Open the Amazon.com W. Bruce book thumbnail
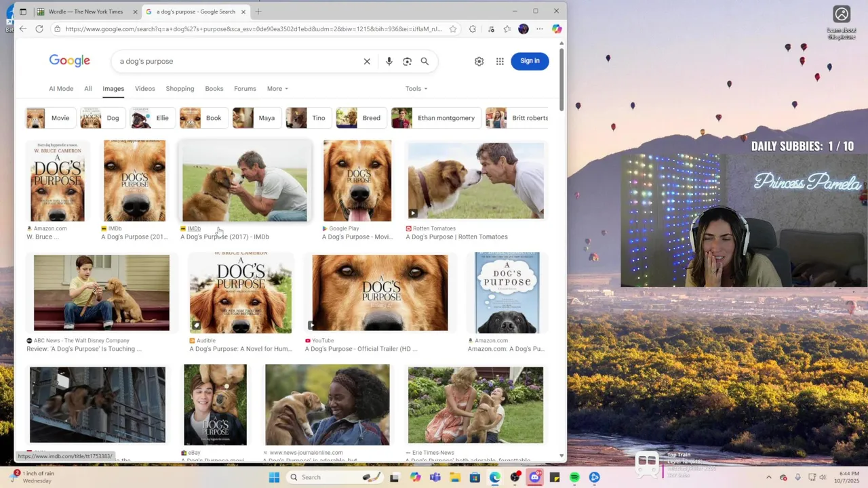This screenshot has height=488, width=868. [58, 181]
